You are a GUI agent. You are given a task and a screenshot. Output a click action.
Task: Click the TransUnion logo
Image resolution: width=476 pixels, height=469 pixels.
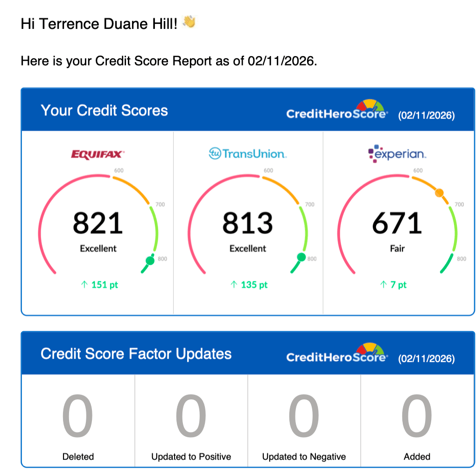pyautogui.click(x=248, y=154)
